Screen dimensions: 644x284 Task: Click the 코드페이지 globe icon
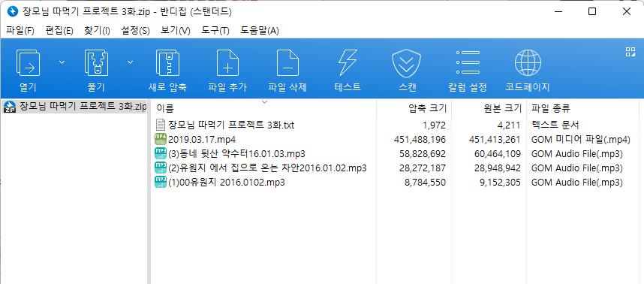click(528, 63)
